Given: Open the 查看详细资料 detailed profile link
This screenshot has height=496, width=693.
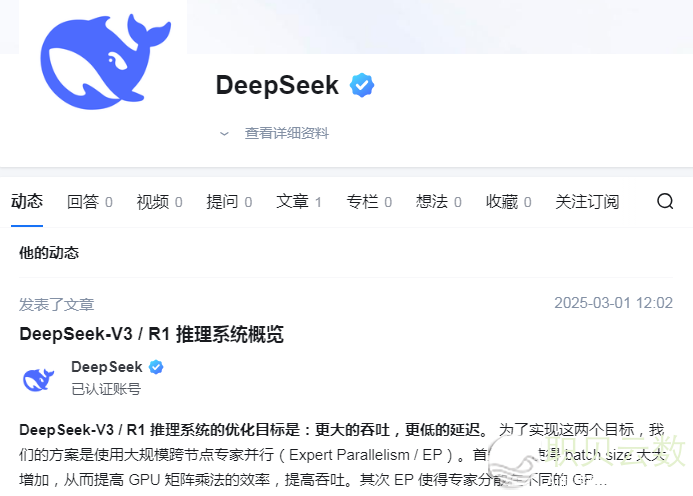Looking at the screenshot, I should point(286,134).
